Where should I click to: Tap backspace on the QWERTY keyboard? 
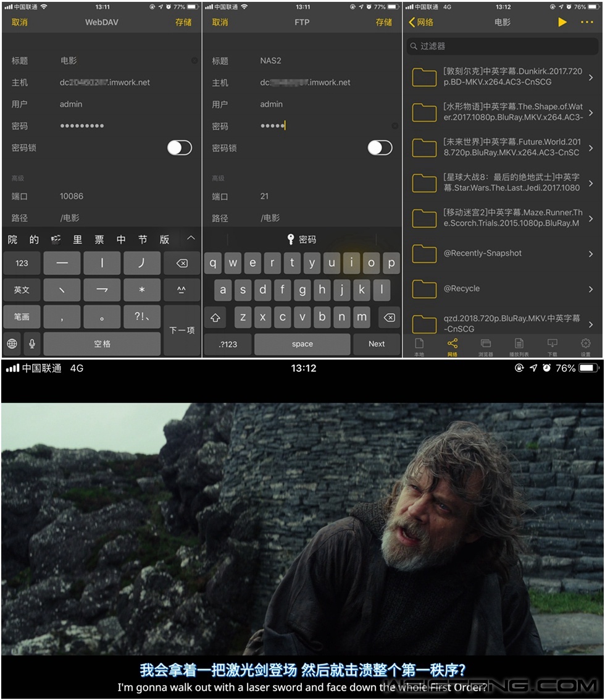[x=389, y=318]
